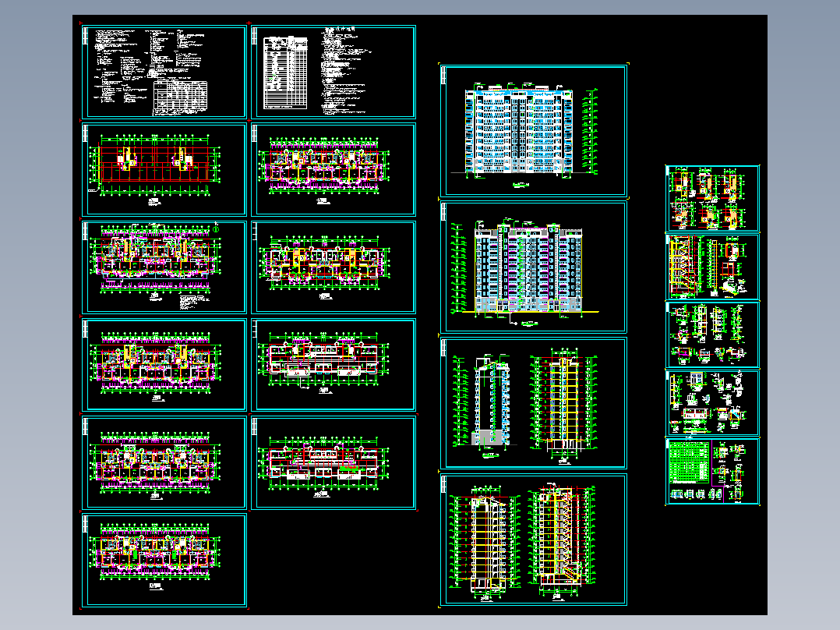This screenshot has width=840, height=630.
Task: Select the design notes sheet with bordered table
Action: coord(164,72)
